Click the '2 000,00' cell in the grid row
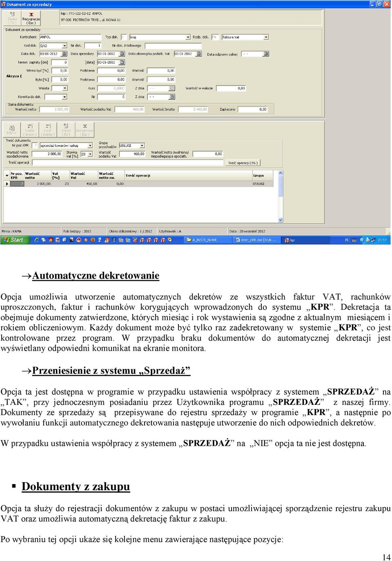392x561 pixels. [x=38, y=184]
